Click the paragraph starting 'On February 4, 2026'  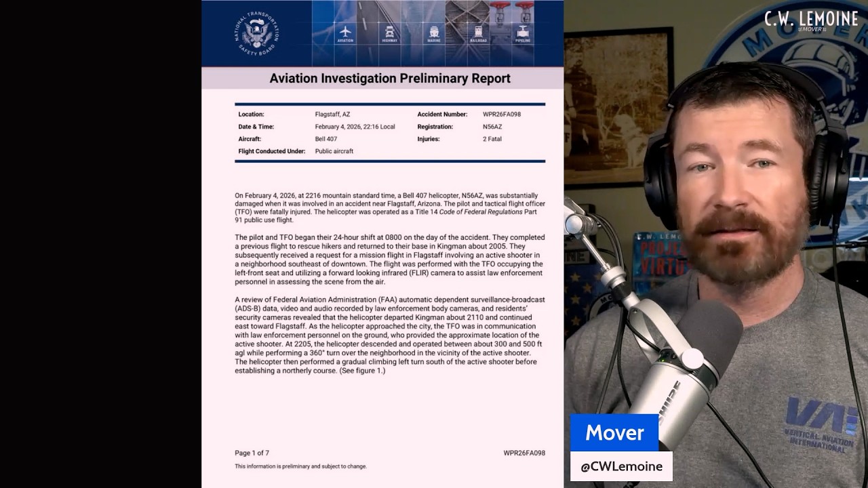(390, 207)
